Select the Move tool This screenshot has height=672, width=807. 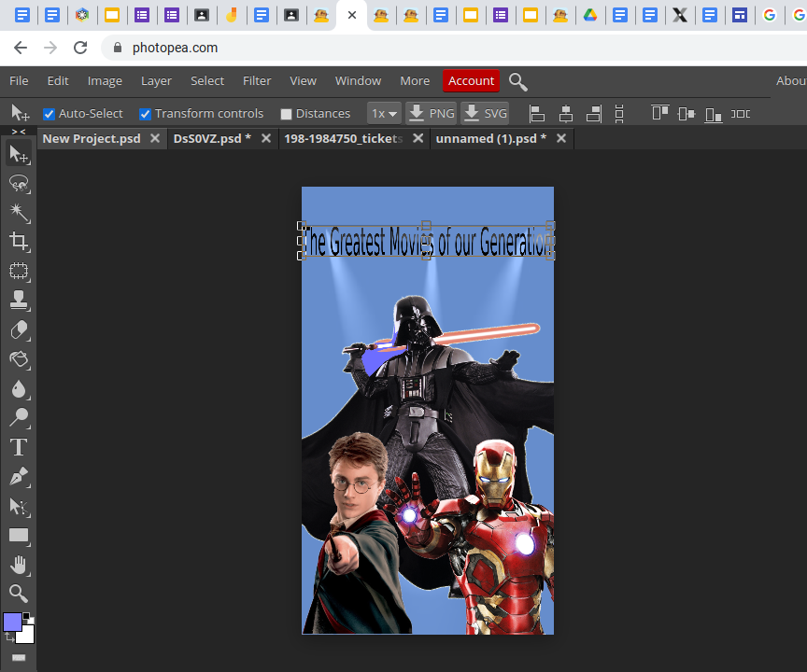[19, 154]
